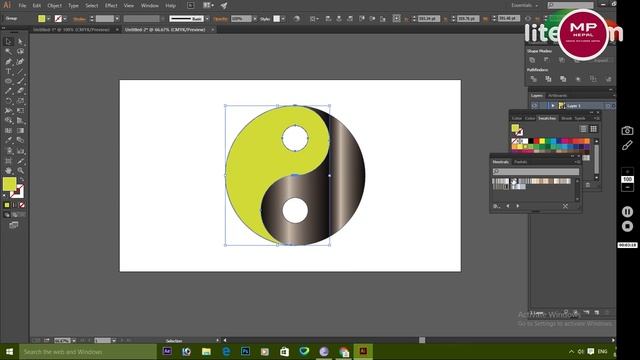Stop the screen recording
This screenshot has width=640, height=360.
coord(627,226)
